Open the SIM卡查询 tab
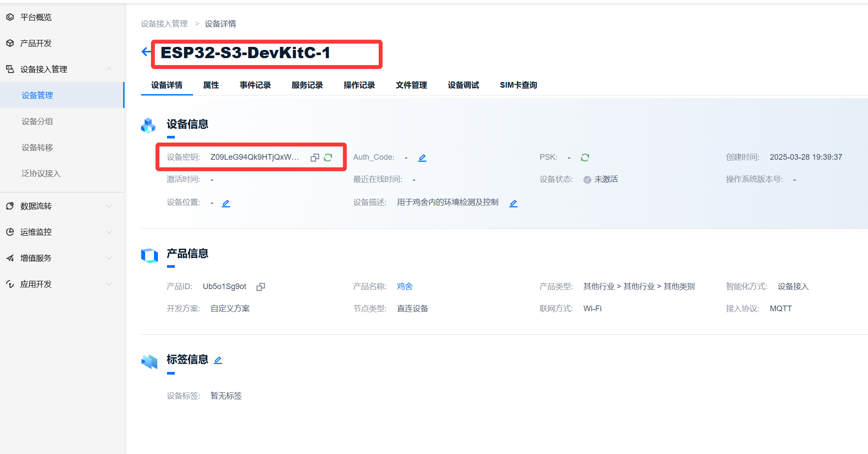 [x=518, y=85]
